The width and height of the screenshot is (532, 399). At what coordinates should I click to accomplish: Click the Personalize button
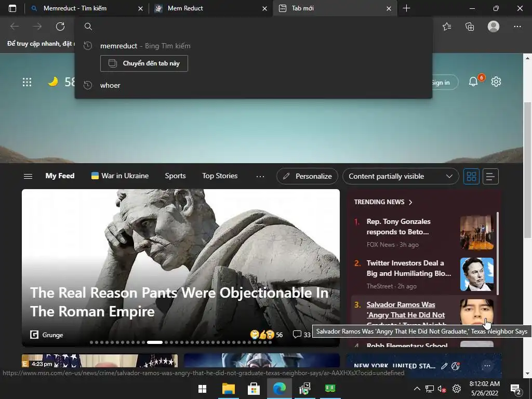point(308,176)
